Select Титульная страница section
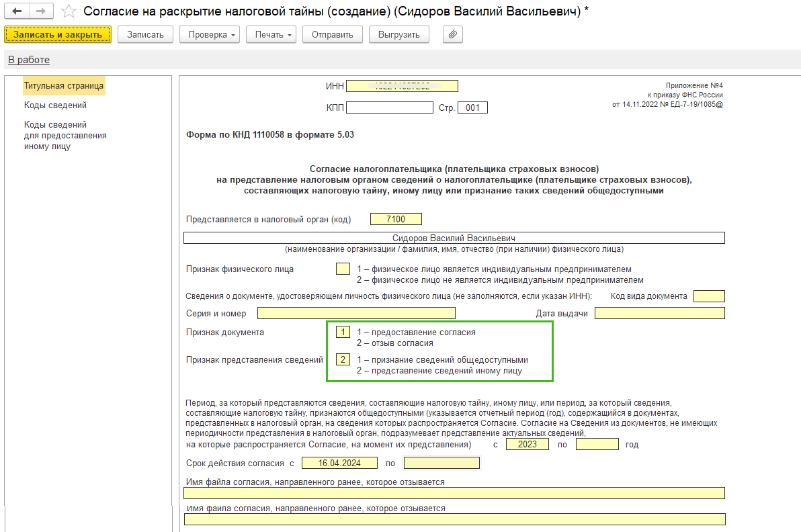This screenshot has width=801, height=532. click(x=64, y=86)
